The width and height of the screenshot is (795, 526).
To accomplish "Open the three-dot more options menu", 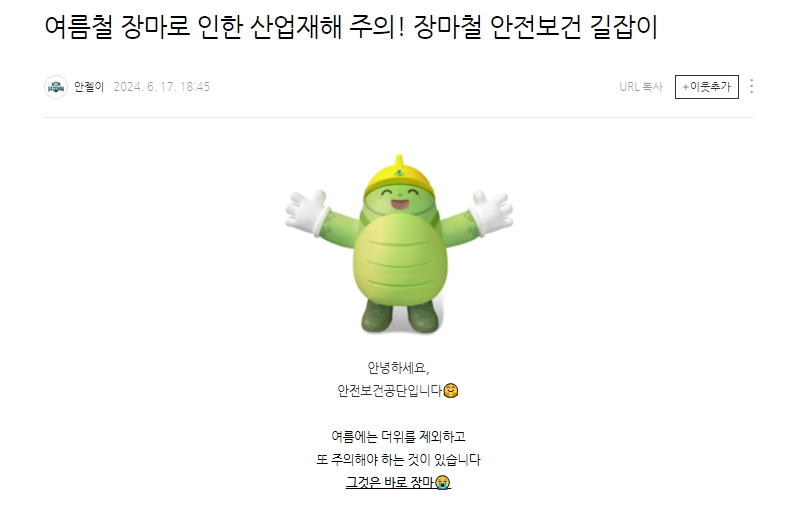I will (751, 86).
